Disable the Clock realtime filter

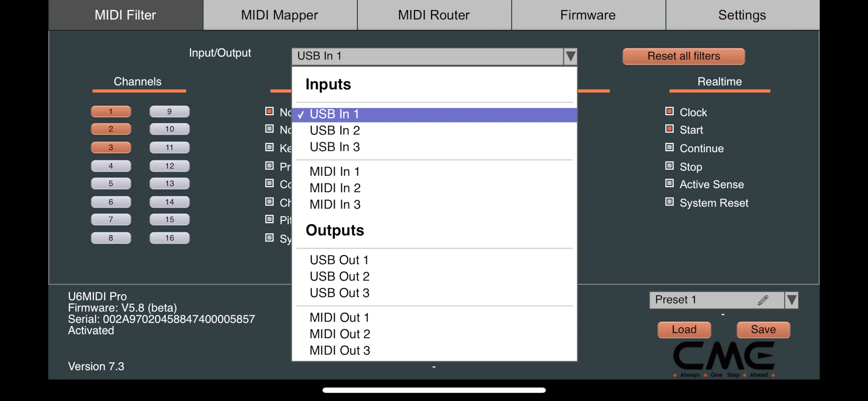point(669,111)
